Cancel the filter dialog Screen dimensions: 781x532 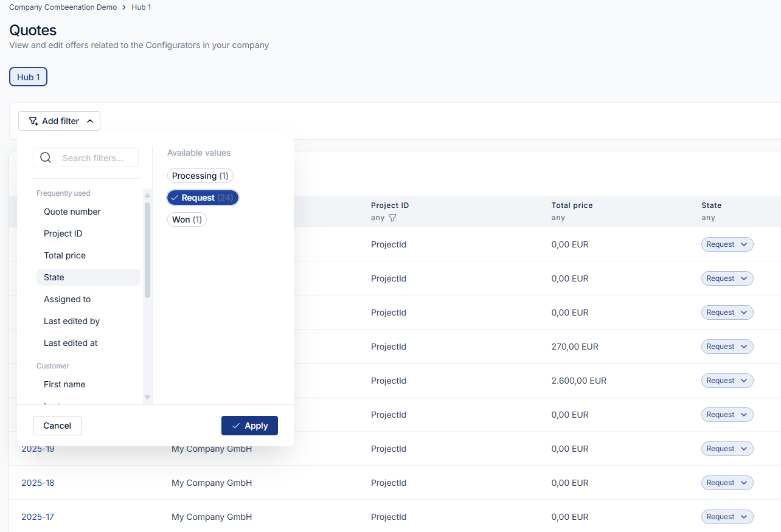(57, 426)
